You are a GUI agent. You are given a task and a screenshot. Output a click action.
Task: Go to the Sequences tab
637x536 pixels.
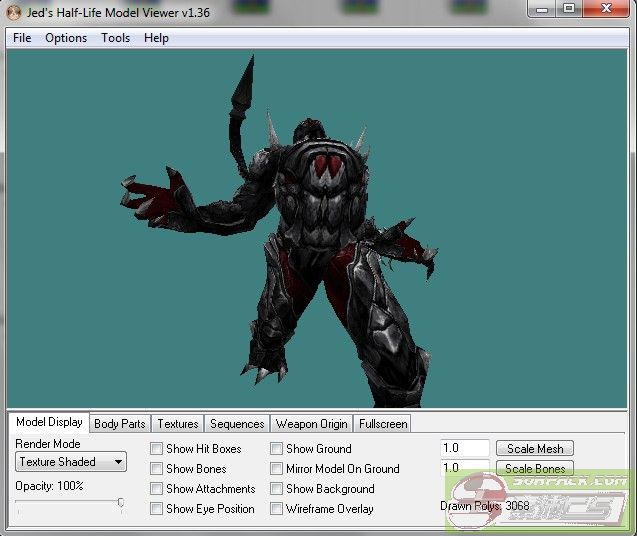[x=237, y=424]
